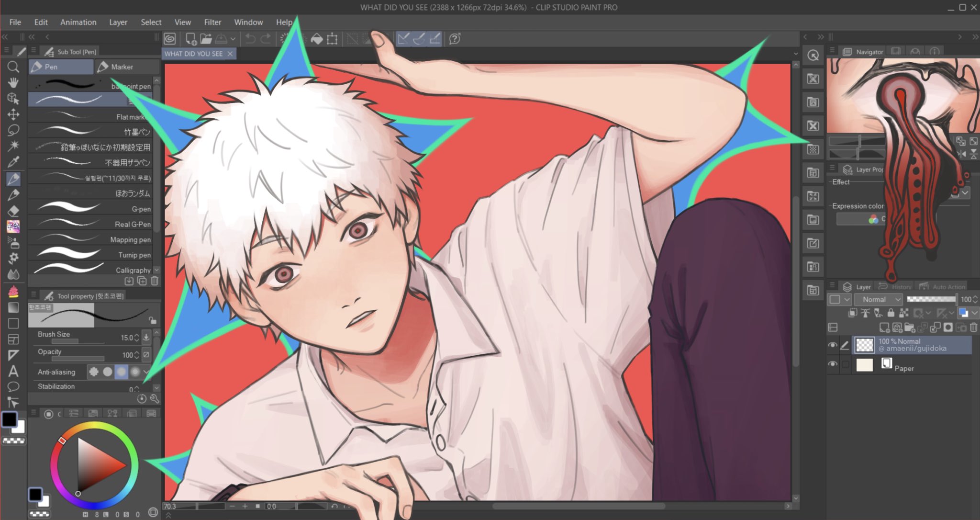Screen dimensions: 980x520
Task: Select the Hand move tool
Action: (x=13, y=83)
